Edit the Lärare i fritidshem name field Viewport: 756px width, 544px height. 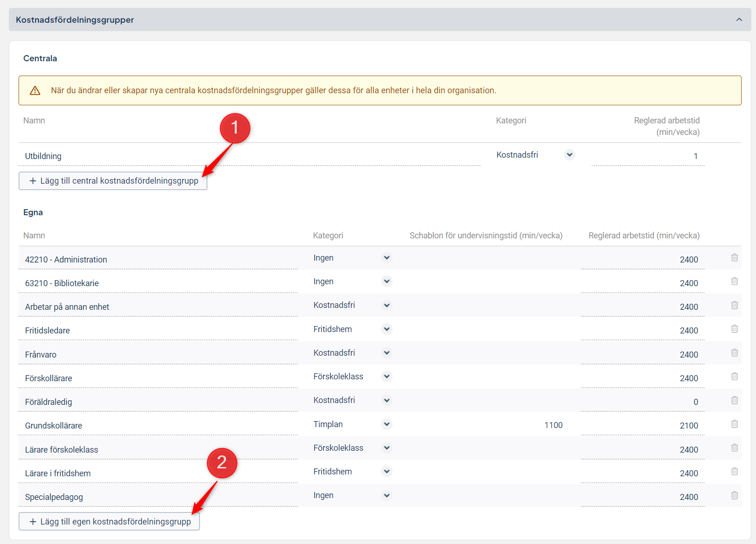click(x=158, y=474)
